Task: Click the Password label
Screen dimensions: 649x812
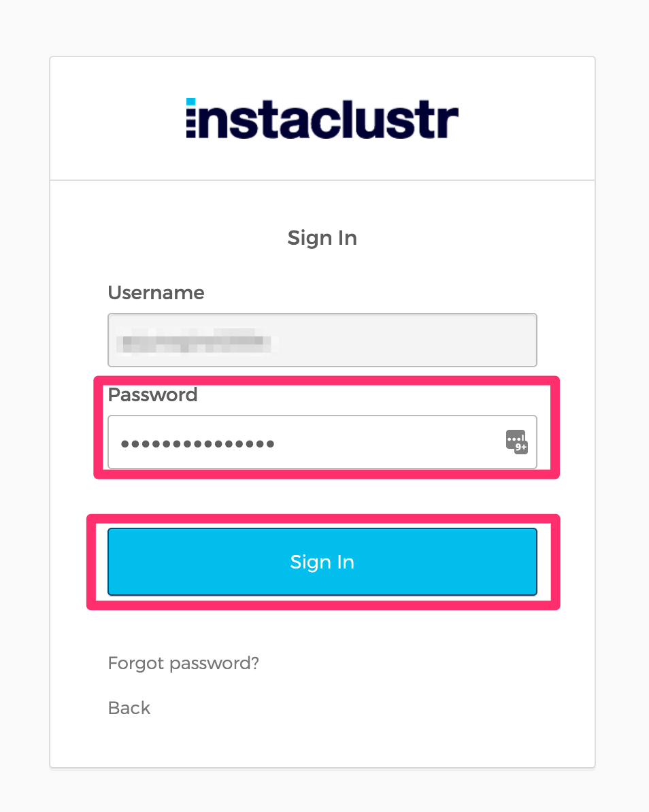Action: [152, 394]
